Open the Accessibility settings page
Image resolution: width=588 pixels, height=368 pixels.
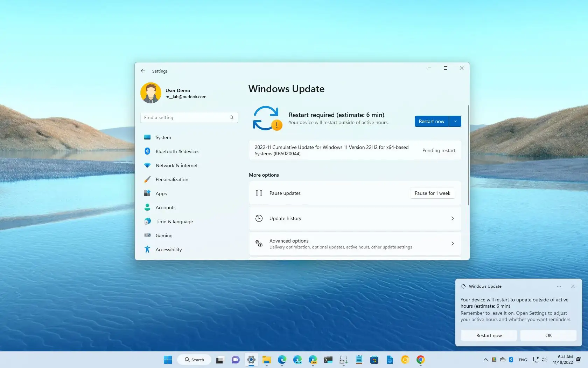click(168, 250)
